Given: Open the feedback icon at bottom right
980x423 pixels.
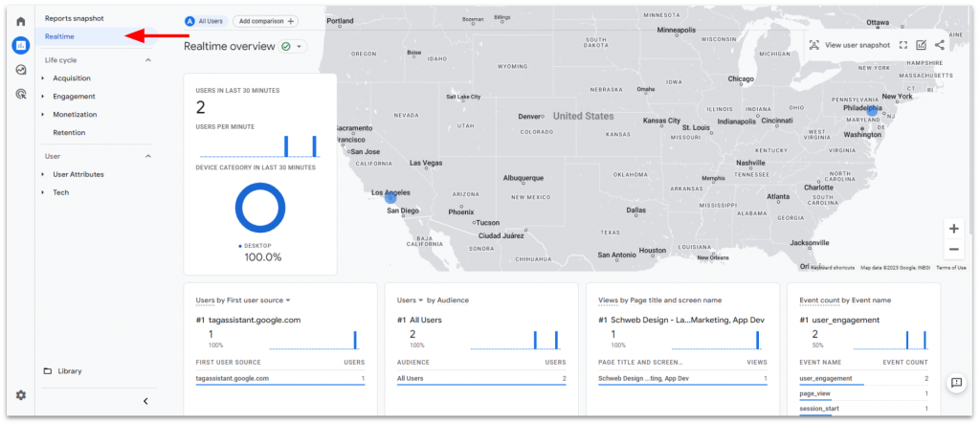Looking at the screenshot, I should (x=955, y=383).
